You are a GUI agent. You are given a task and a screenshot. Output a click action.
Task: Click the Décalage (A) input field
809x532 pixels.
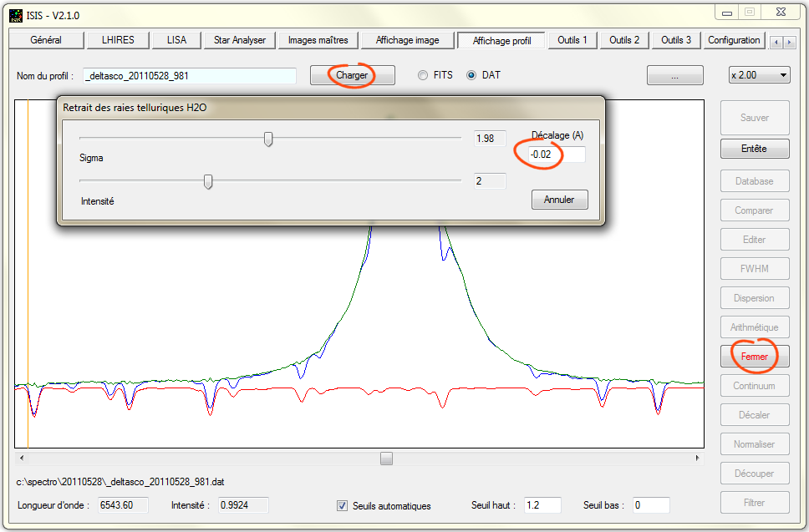tap(556, 155)
